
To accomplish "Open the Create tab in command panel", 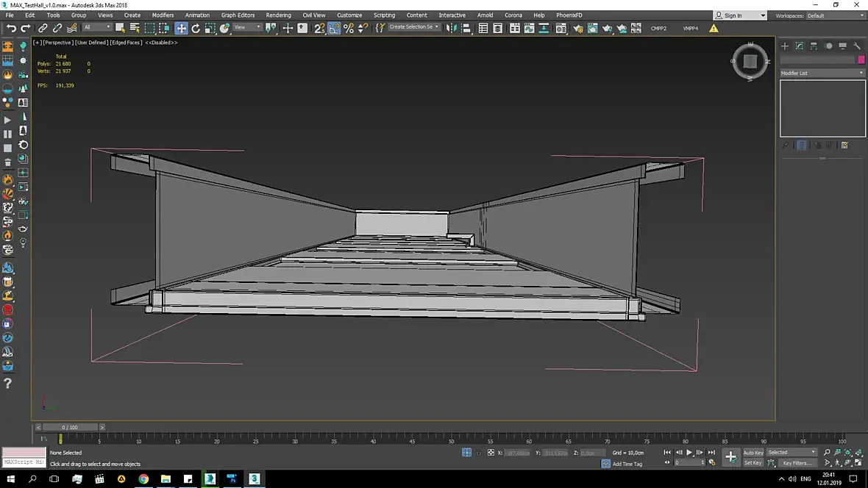I will pos(785,46).
